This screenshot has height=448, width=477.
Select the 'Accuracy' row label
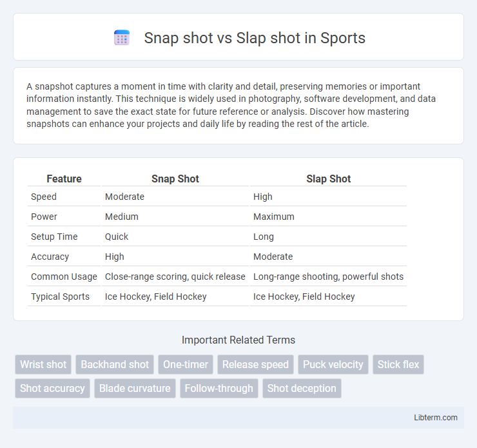point(50,257)
